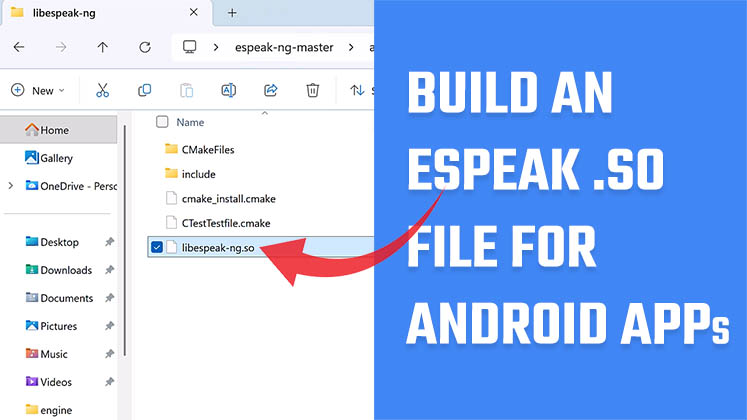The width and height of the screenshot is (747, 420).
Task: Click the Cut scissors icon
Action: tap(102, 90)
